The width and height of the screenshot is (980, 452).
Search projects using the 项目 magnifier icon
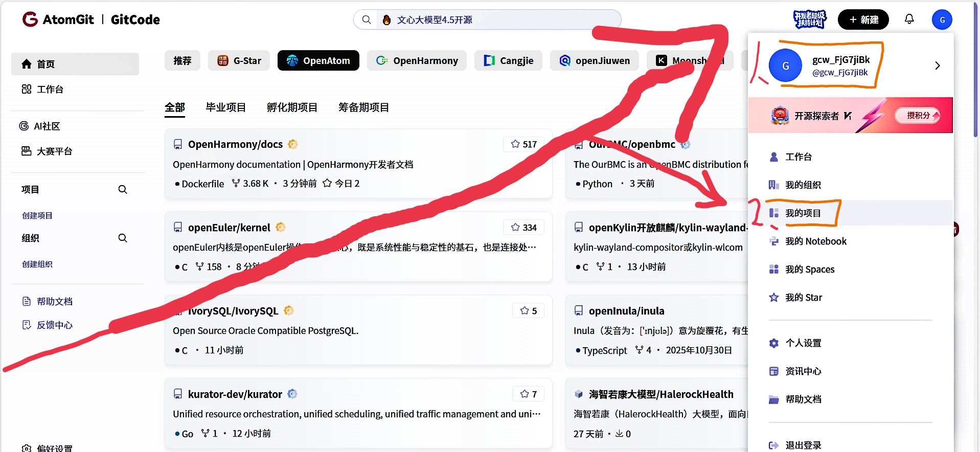click(123, 189)
